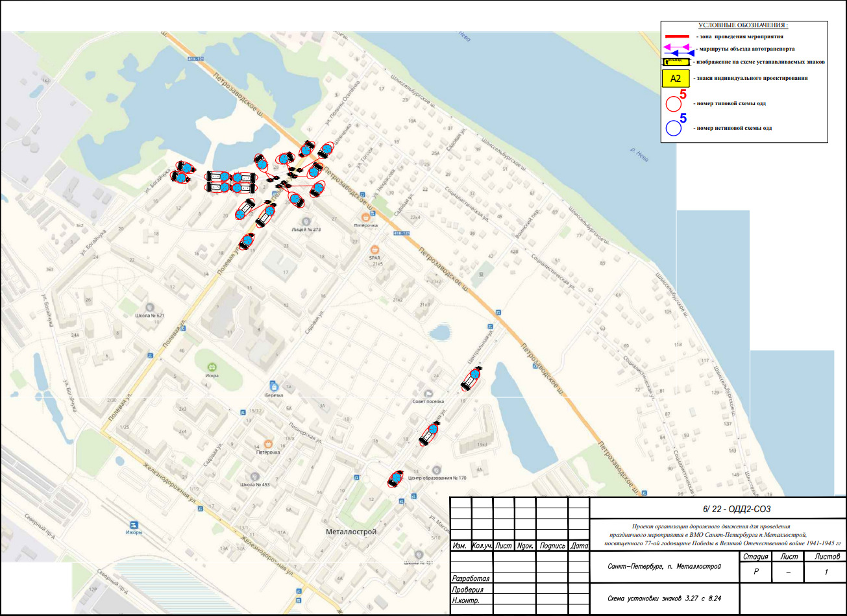This screenshot has width=847, height=616.
Task: Click the 41К-121 route shield near SPAR
Action: coord(402,233)
